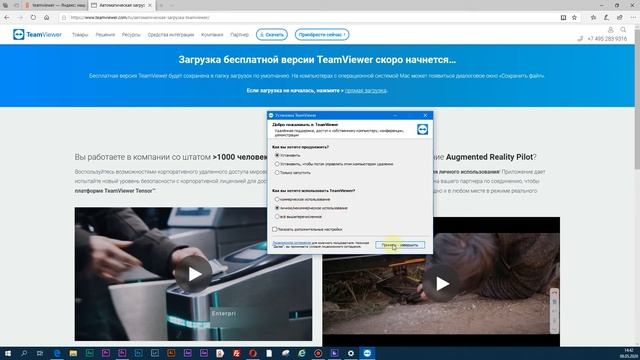
Task: Open the license agreement link in installer
Action: [291, 243]
